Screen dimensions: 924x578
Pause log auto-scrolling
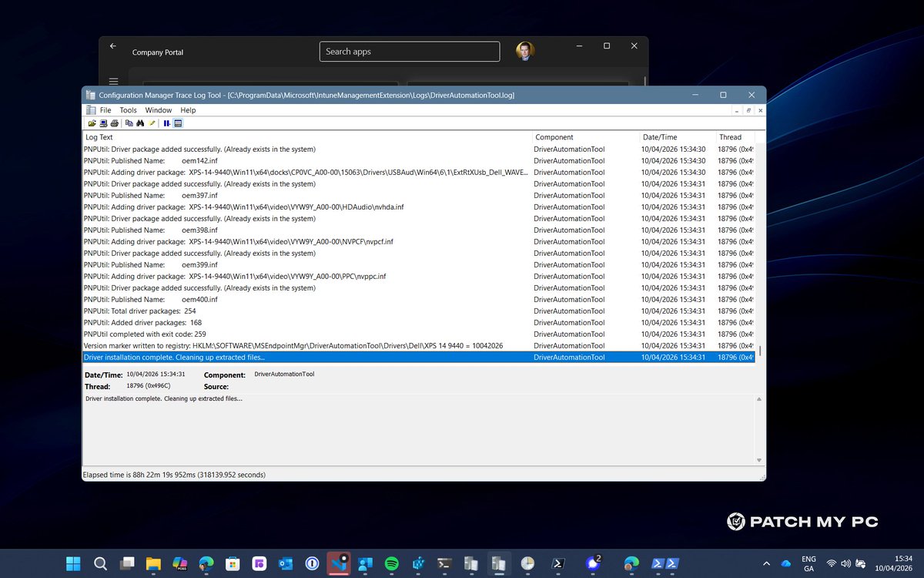(169, 123)
